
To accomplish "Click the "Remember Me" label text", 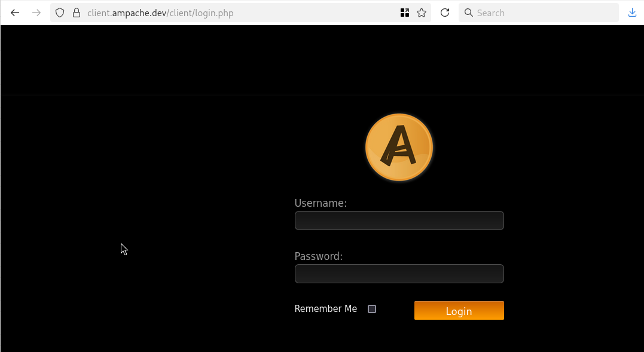I will (326, 308).
